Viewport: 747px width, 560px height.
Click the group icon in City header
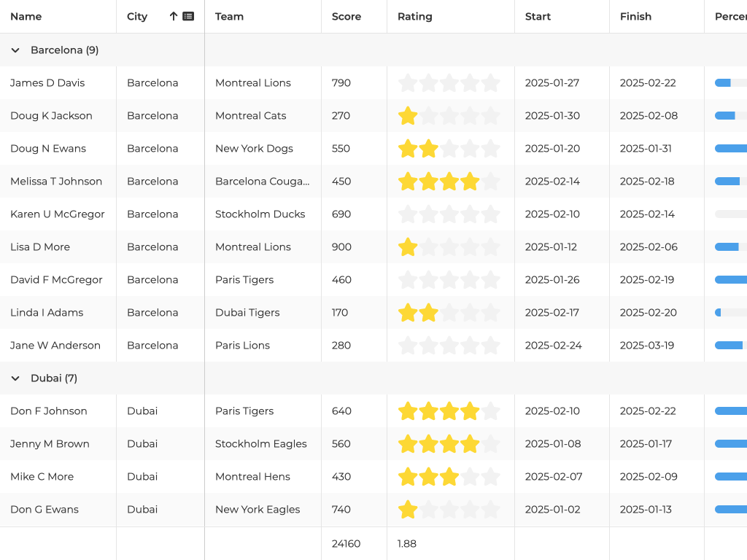coord(188,16)
